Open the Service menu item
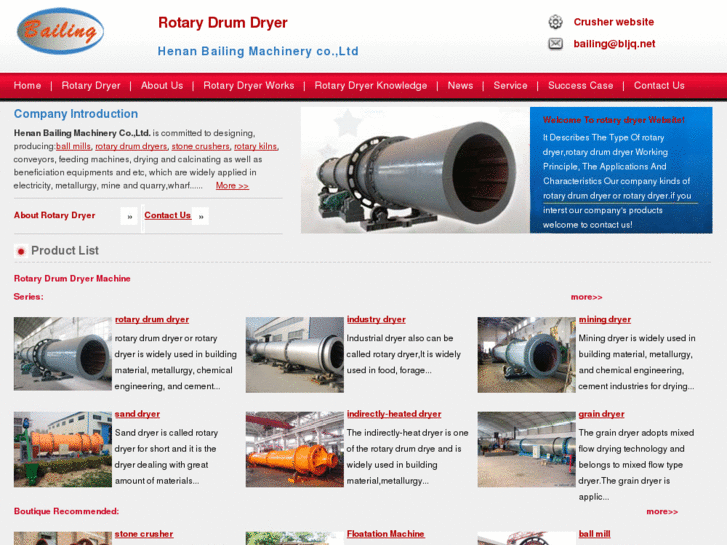Screen dimensions: 727x545 pos(510,85)
